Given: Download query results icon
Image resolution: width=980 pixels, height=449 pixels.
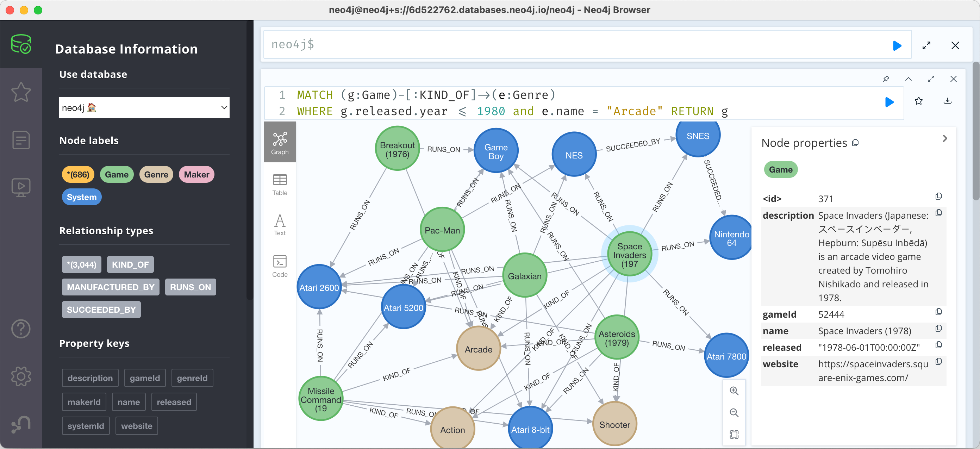Looking at the screenshot, I should point(948,102).
